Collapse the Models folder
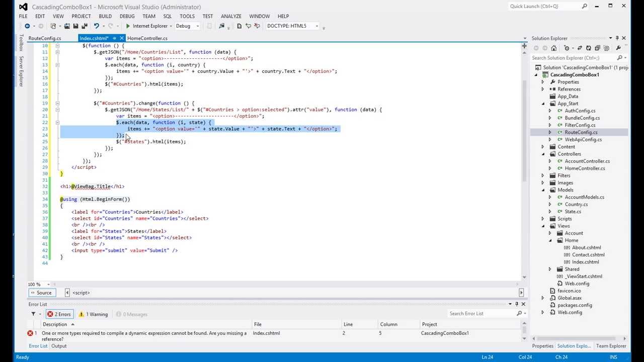This screenshot has height=362, width=644. click(543, 190)
